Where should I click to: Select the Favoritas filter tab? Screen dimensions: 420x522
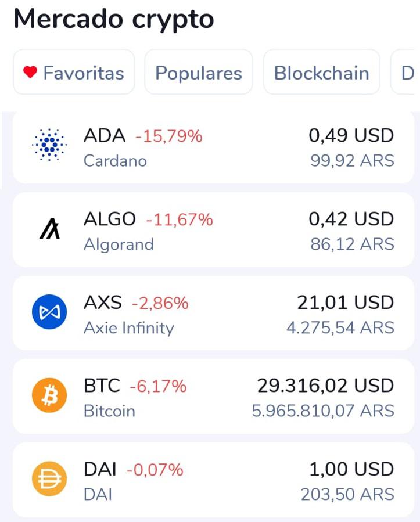(74, 72)
